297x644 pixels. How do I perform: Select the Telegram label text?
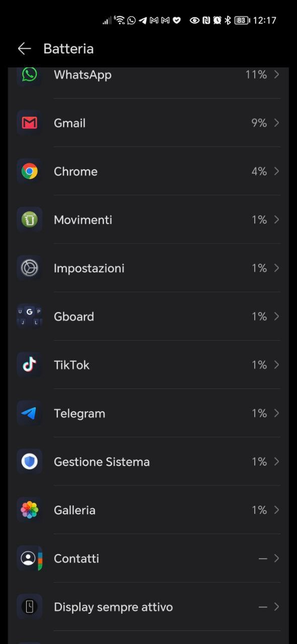(80, 414)
